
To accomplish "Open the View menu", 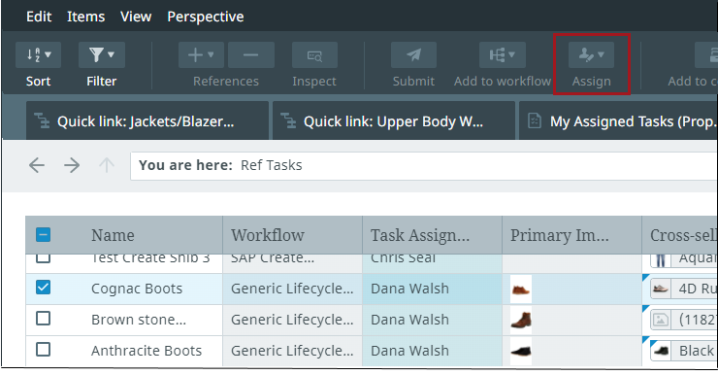I will tap(136, 16).
